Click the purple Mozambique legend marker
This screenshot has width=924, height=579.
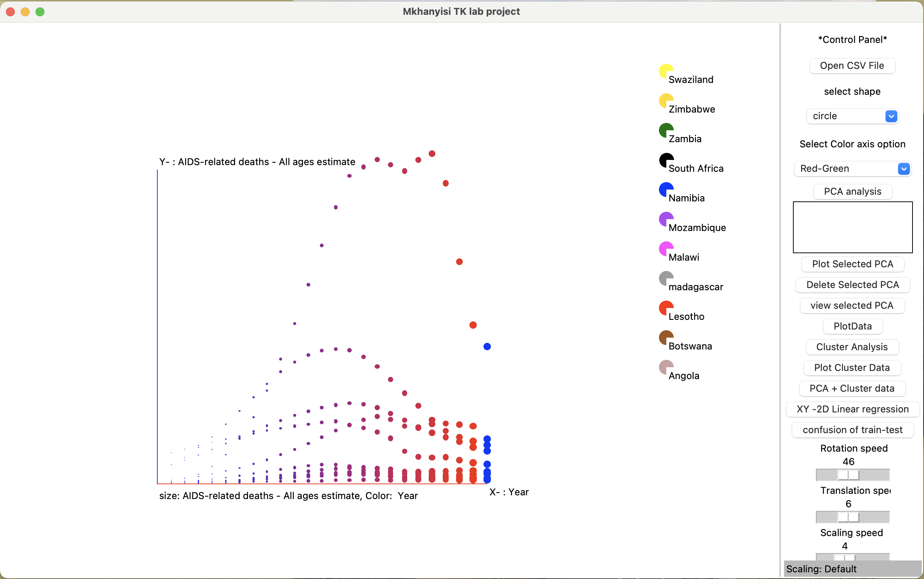(666, 219)
